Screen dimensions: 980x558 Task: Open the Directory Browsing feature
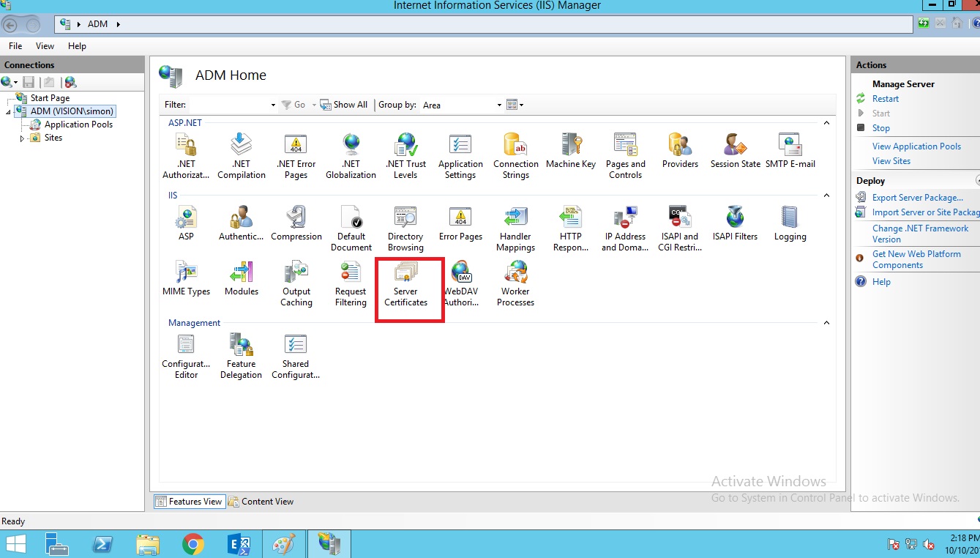pyautogui.click(x=405, y=228)
